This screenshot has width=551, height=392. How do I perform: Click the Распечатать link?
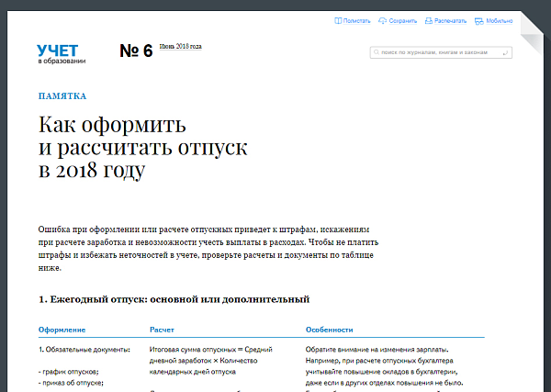tap(450, 21)
